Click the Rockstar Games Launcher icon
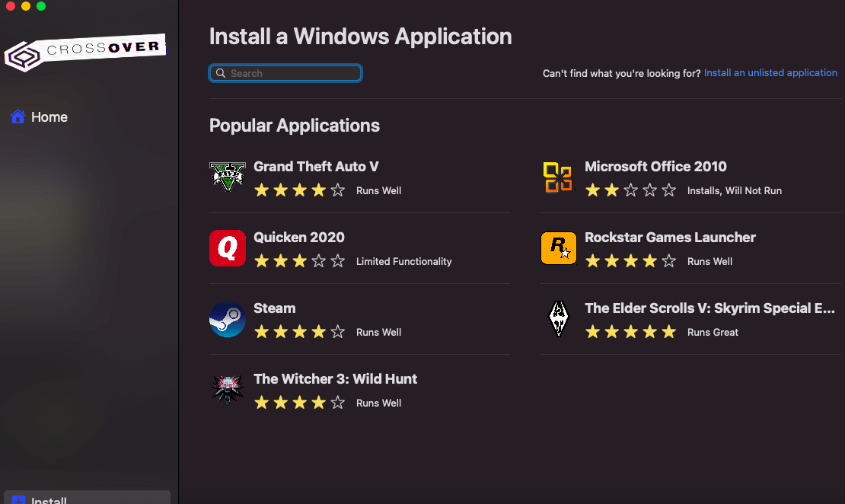 [x=558, y=248]
